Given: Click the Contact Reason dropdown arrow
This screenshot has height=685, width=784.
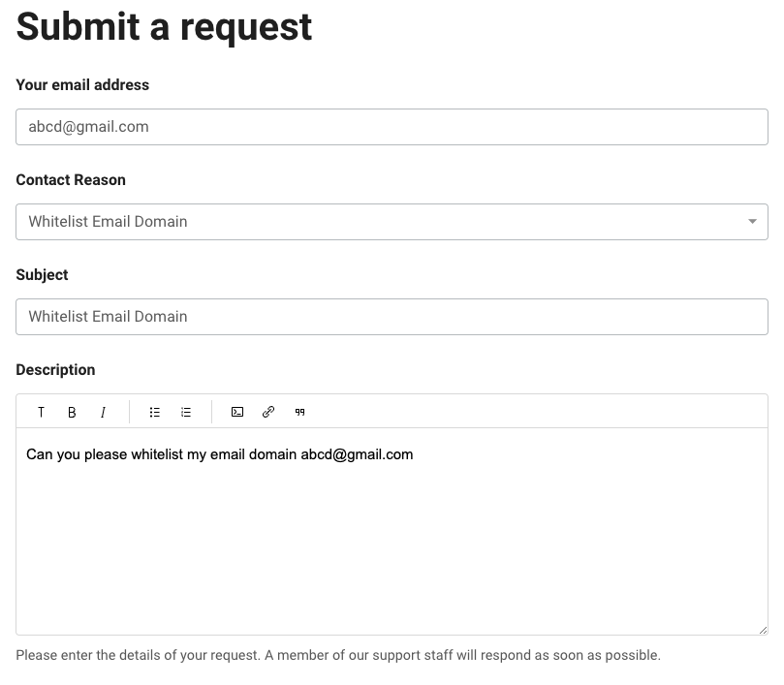Looking at the screenshot, I should click(752, 222).
